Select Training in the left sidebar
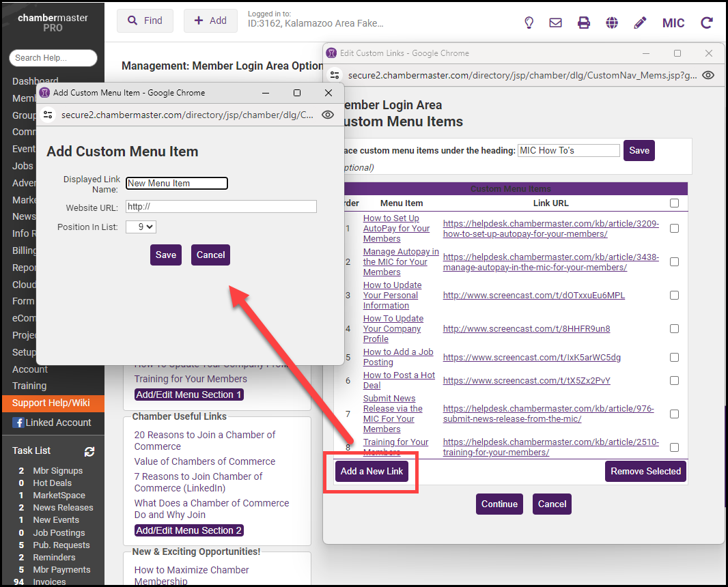 (x=29, y=386)
